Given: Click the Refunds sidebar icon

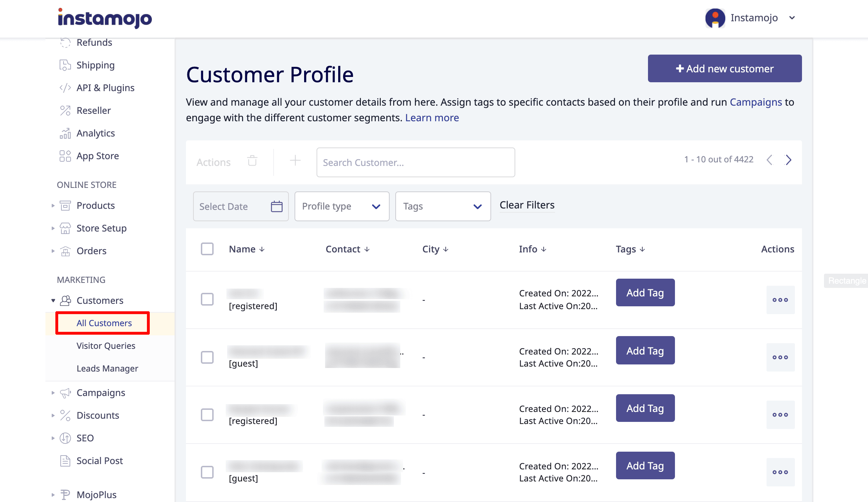Looking at the screenshot, I should 65,43.
